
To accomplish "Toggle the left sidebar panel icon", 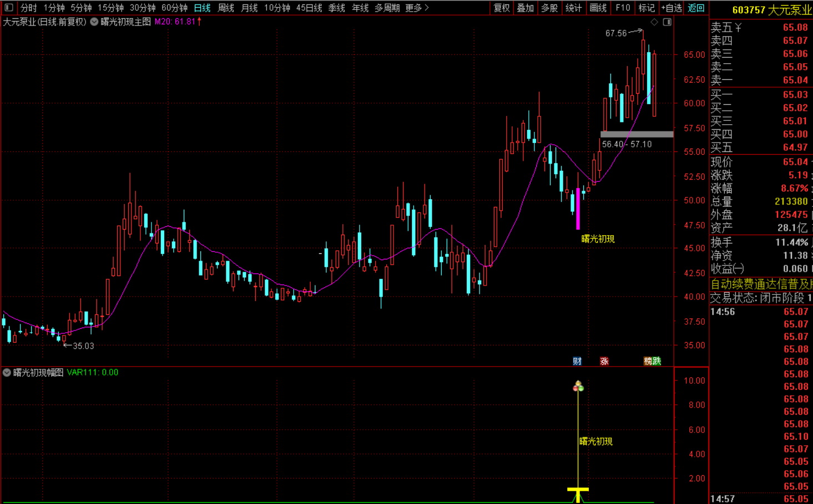I will tap(8, 8).
